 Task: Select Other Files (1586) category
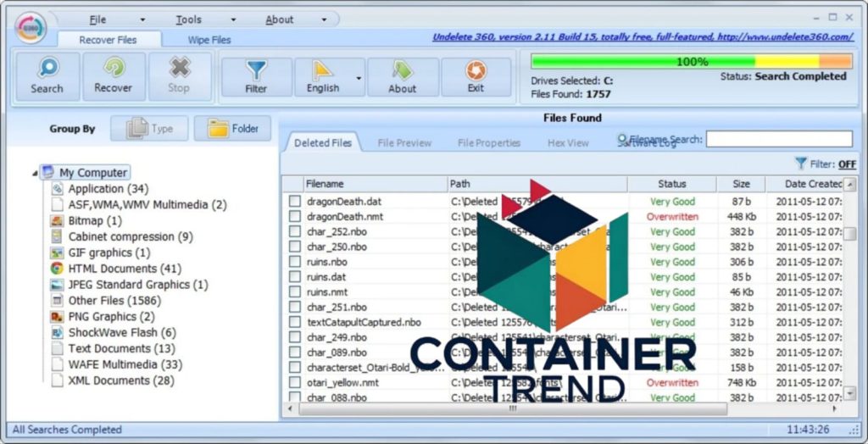click(114, 301)
